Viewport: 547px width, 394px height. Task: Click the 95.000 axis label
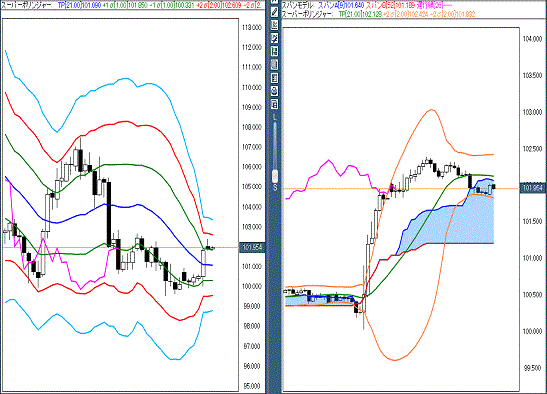click(x=252, y=386)
